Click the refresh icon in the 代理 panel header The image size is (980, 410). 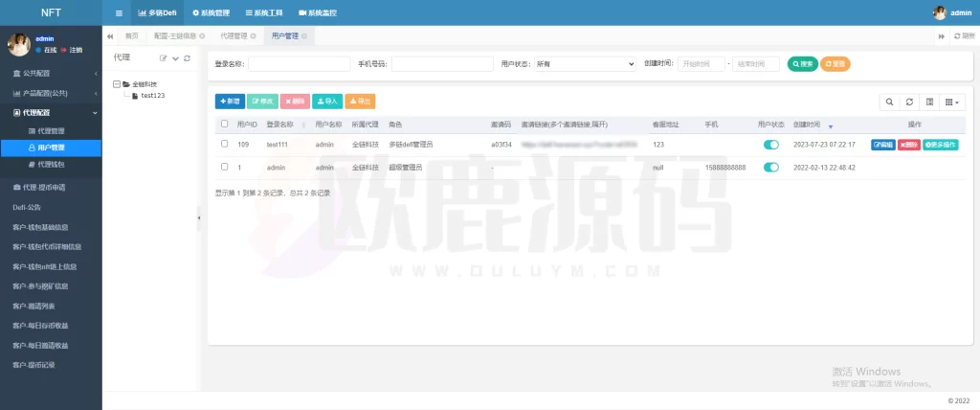point(187,58)
